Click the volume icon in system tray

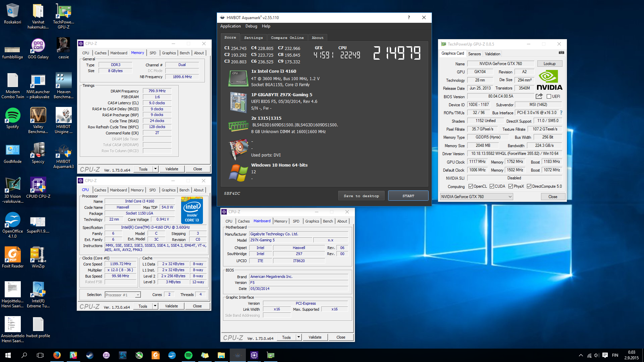coord(597,355)
